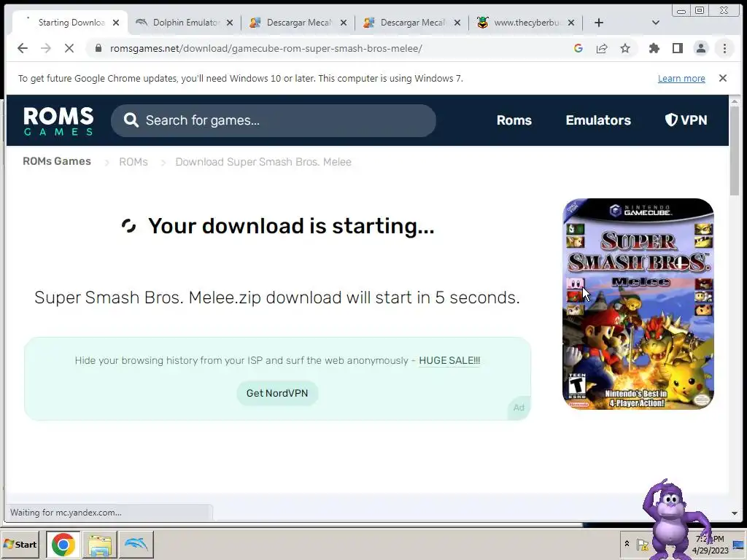Toggle the browser side panel icon
747x560 pixels.
pyautogui.click(x=678, y=48)
